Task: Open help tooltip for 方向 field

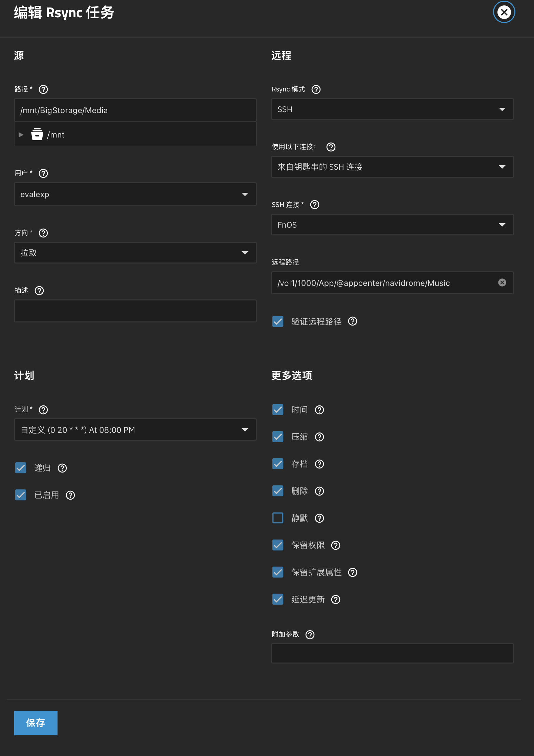Action: click(x=43, y=233)
